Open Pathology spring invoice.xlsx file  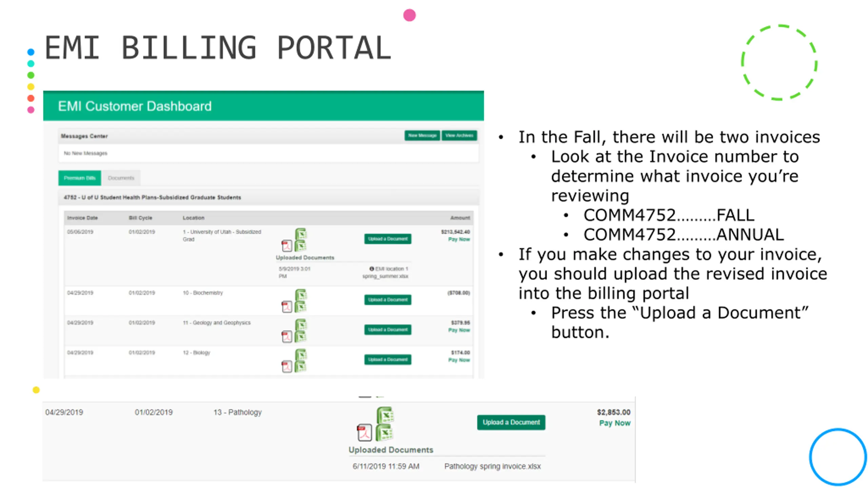point(492,466)
